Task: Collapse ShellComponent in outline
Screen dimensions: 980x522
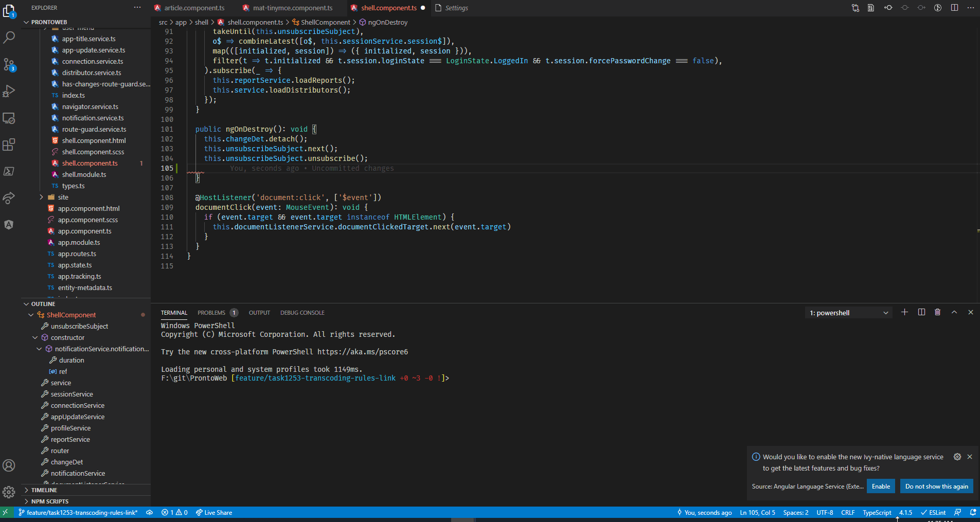Action: pos(31,315)
